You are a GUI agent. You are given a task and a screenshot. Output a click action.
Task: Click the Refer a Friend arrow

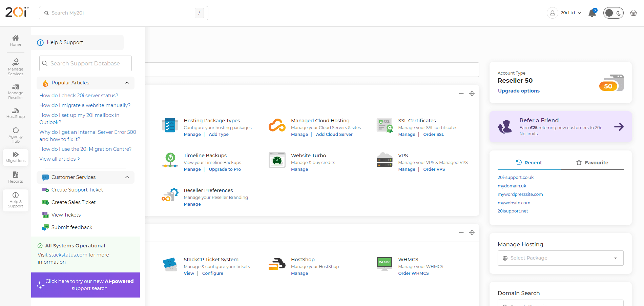619,127
